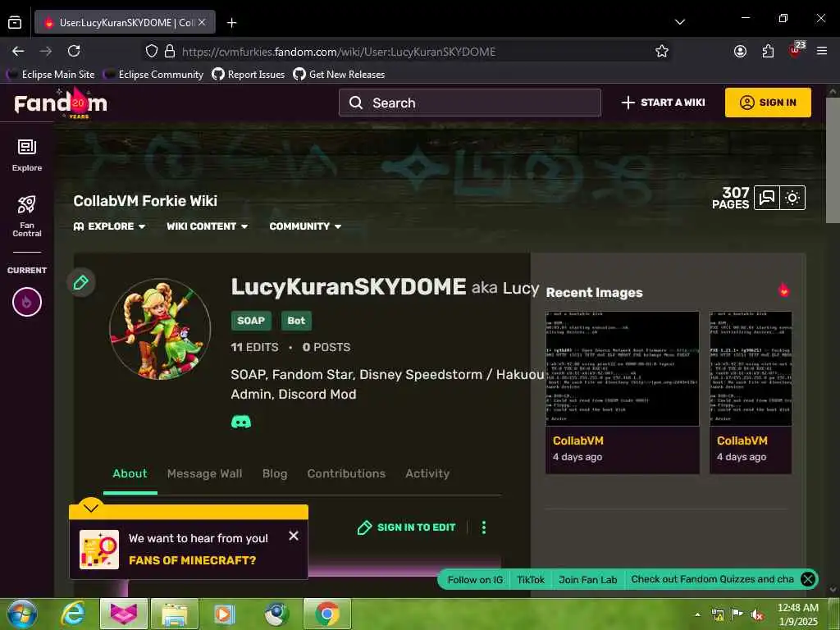
Task: Switch to the Blog tab
Action: coord(275,473)
